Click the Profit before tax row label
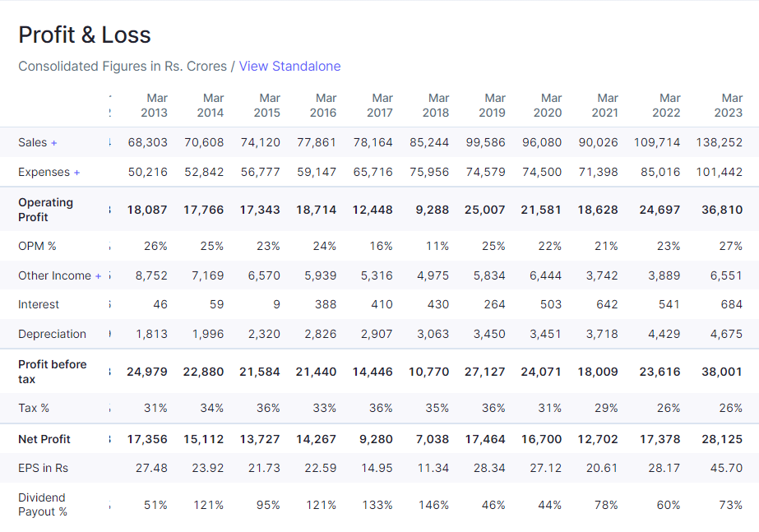Viewport: 759px width, 532px height. point(52,372)
